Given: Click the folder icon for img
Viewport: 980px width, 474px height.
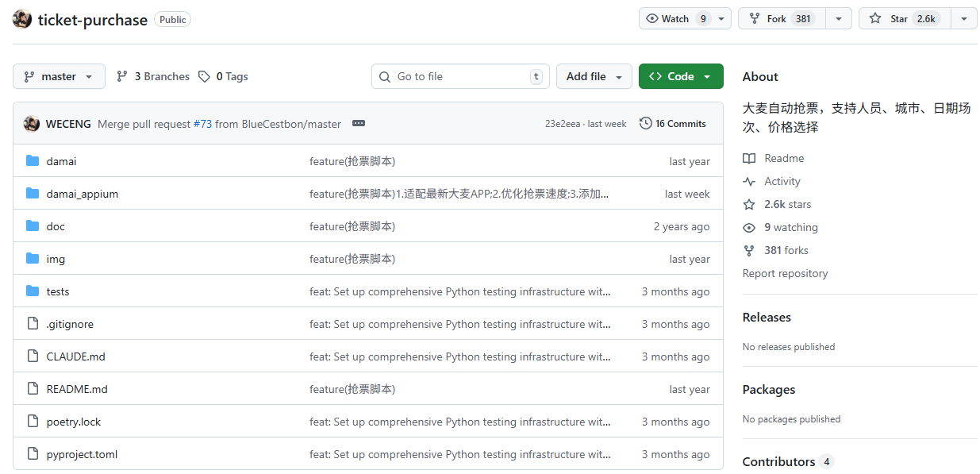Looking at the screenshot, I should pyautogui.click(x=33, y=259).
